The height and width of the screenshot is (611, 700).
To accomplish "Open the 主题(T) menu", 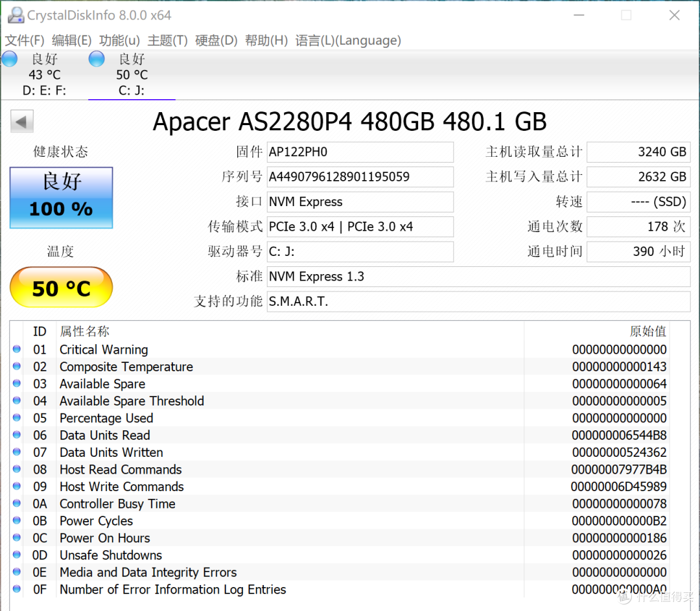I will pos(167,41).
